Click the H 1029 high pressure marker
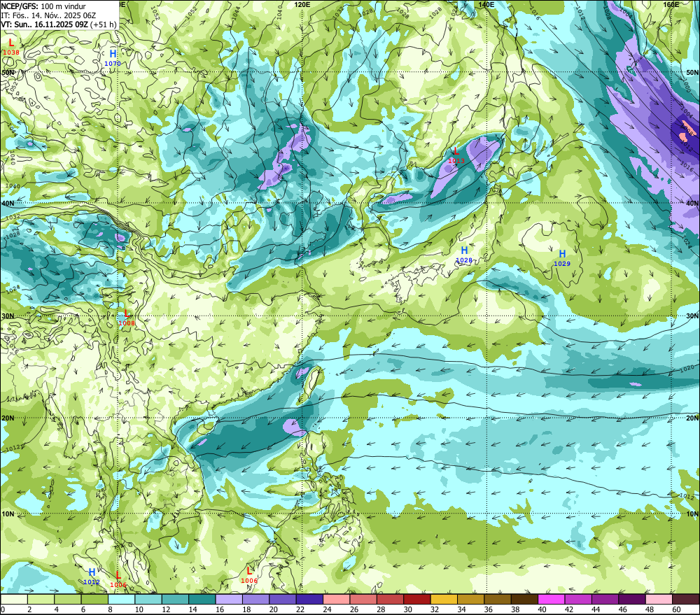This screenshot has width=700, height=615. tap(562, 258)
